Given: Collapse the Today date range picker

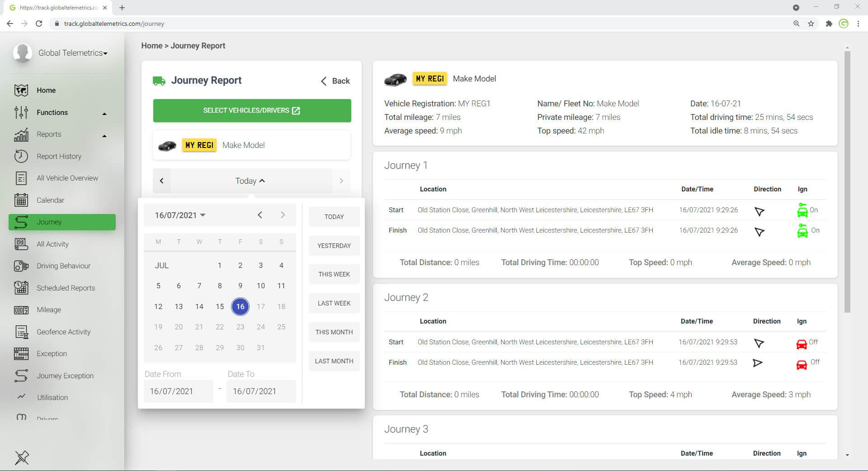Looking at the screenshot, I should 250,181.
